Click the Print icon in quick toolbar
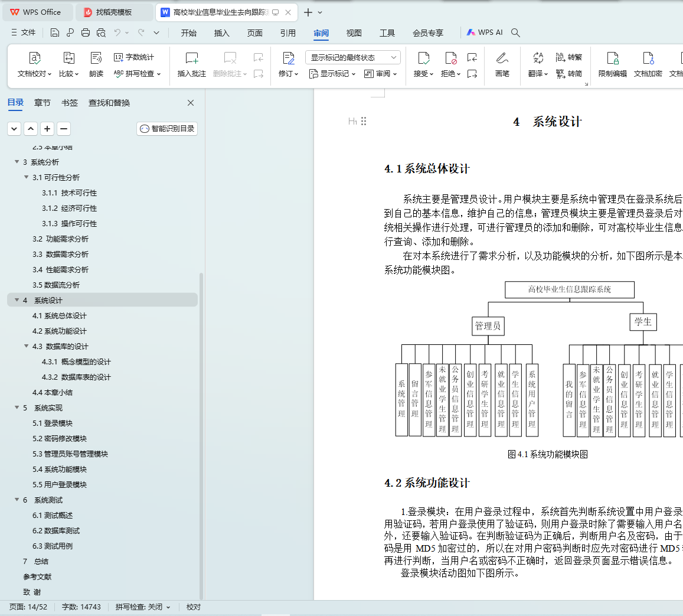Screen dimensions: 683x616 tap(86, 32)
